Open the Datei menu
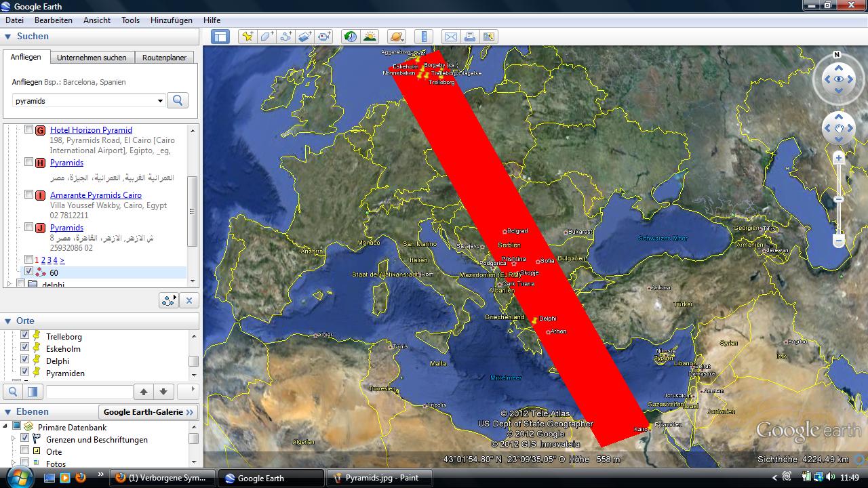 tap(14, 20)
